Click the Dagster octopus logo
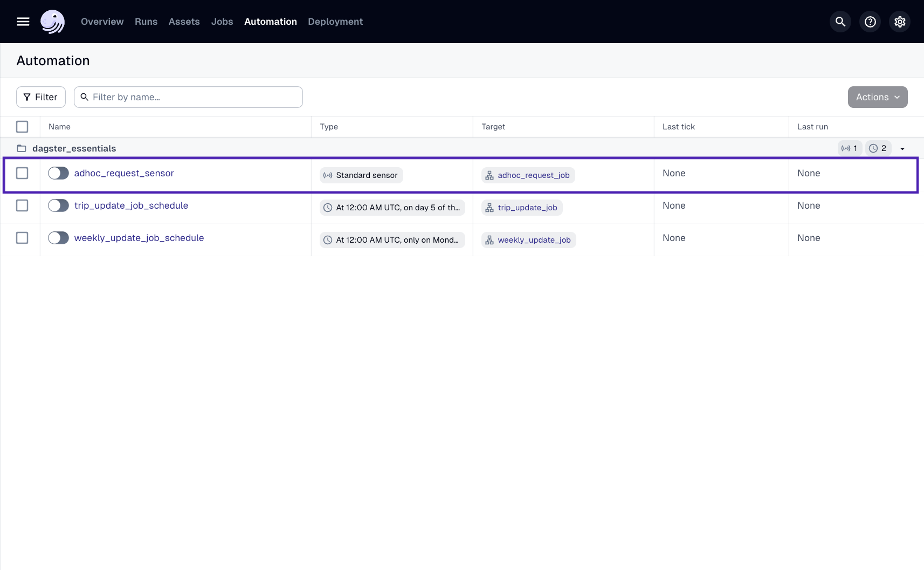Viewport: 924px width, 570px height. (x=52, y=22)
